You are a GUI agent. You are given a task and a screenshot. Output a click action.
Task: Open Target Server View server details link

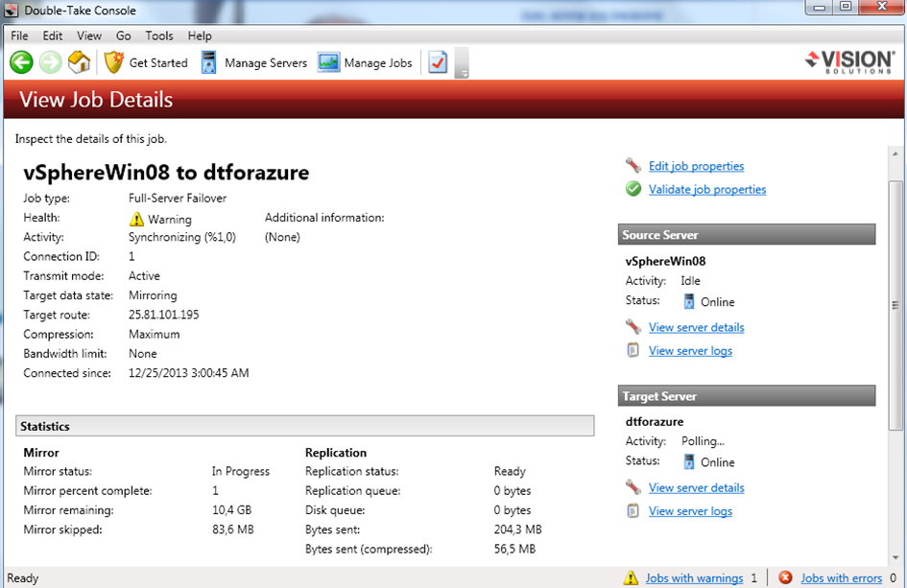(x=696, y=487)
